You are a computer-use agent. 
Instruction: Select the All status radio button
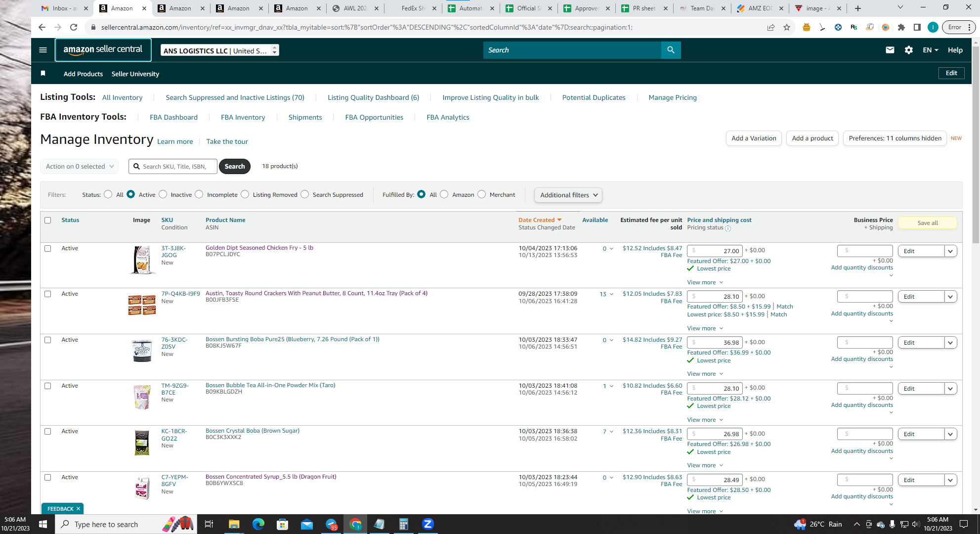coord(108,194)
